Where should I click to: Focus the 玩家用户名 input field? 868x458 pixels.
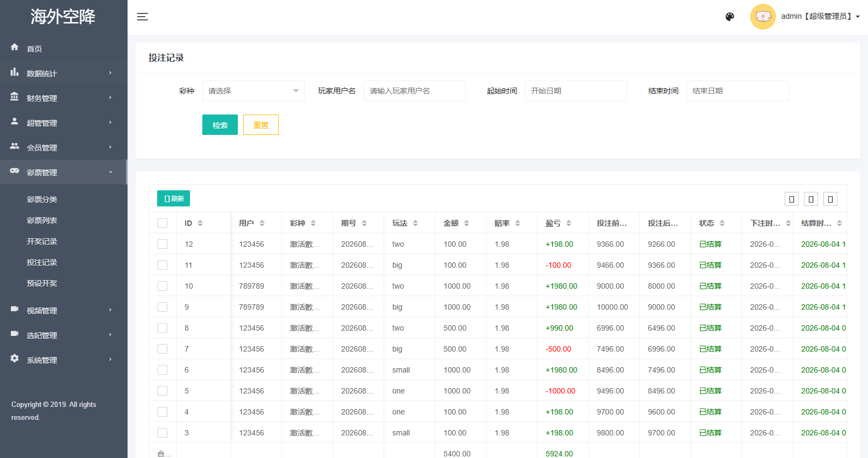(x=415, y=91)
